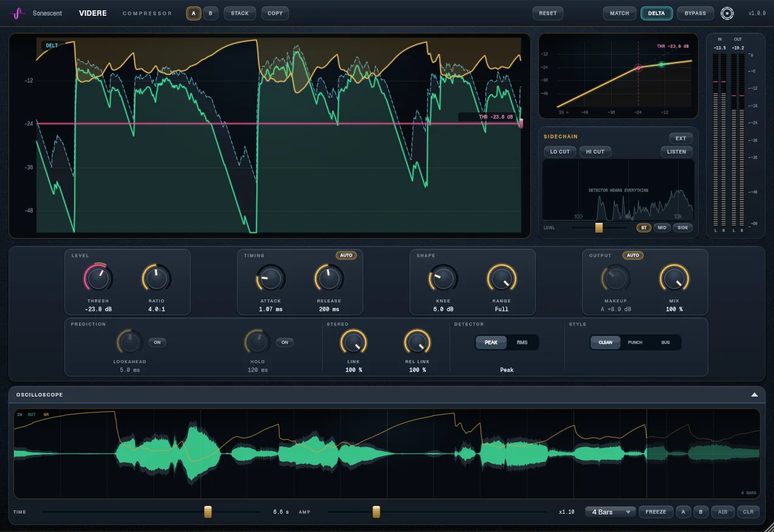Click the threshold handle on the level graph

(x=521, y=123)
